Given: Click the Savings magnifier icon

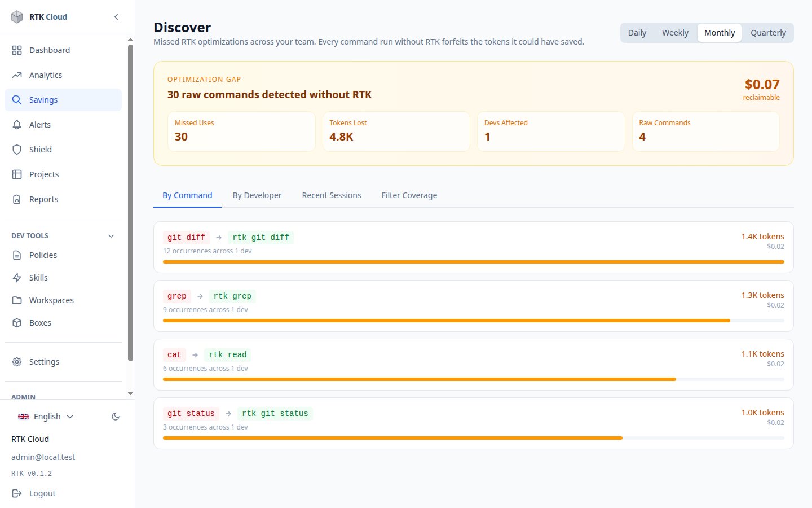Looking at the screenshot, I should point(17,100).
